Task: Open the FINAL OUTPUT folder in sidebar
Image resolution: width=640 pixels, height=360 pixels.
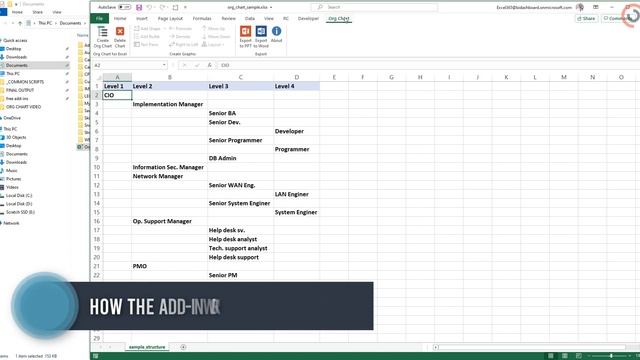Action: tap(20, 90)
